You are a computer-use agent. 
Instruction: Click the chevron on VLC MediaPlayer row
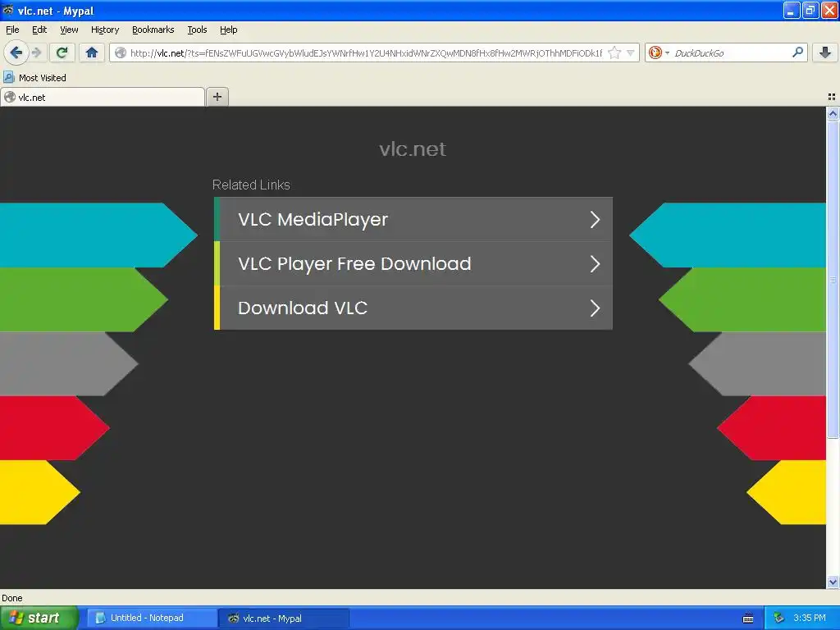(595, 220)
